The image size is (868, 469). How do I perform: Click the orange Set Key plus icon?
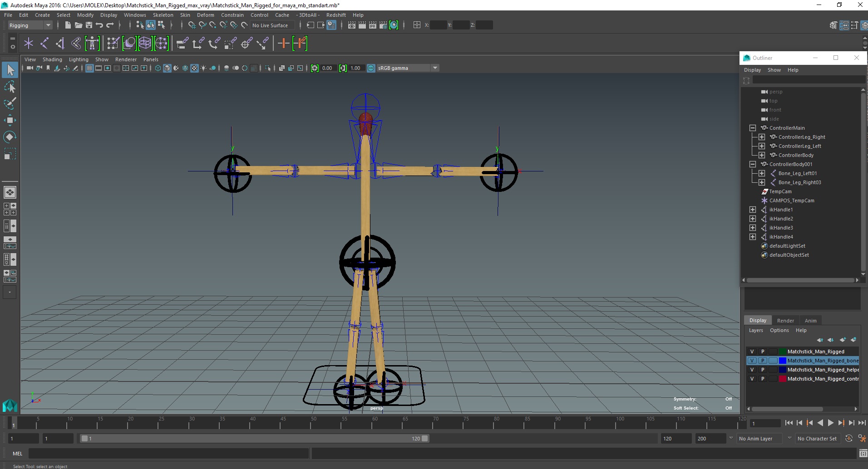point(284,44)
